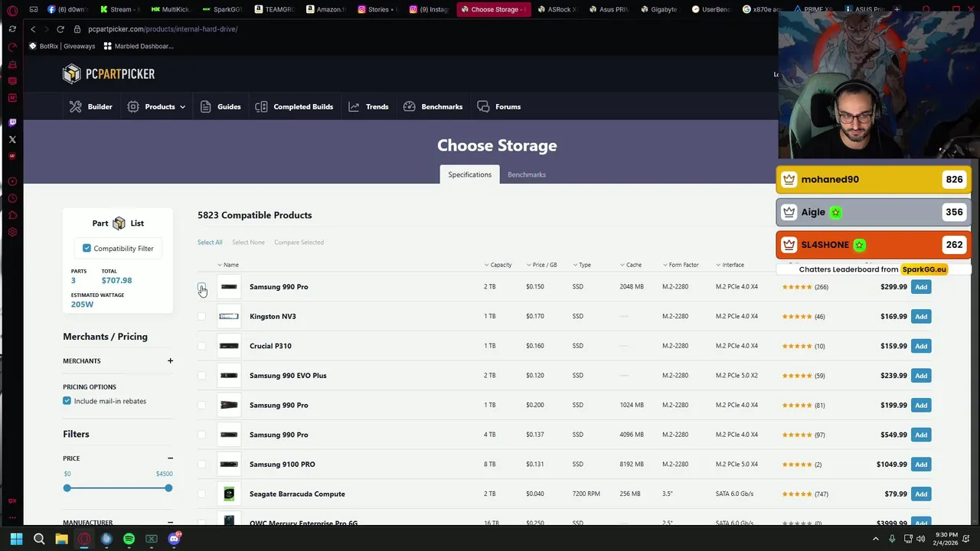Check the Crucial P310 row checkbox
The width and height of the screenshot is (980, 551).
[201, 346]
